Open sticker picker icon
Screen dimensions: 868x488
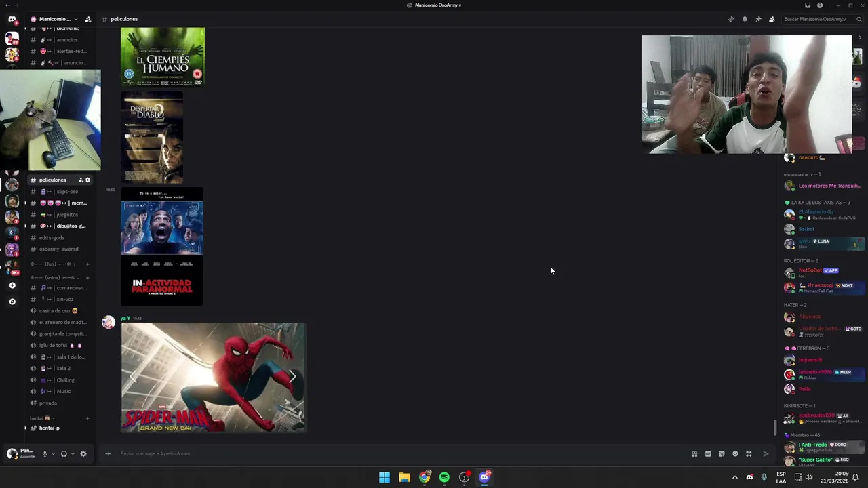[x=722, y=454]
